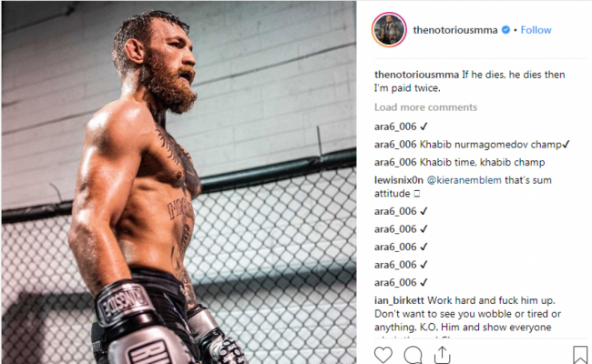The width and height of the screenshot is (592, 364).
Task: Click the first ara6_006 commenter username
Action: coord(396,127)
